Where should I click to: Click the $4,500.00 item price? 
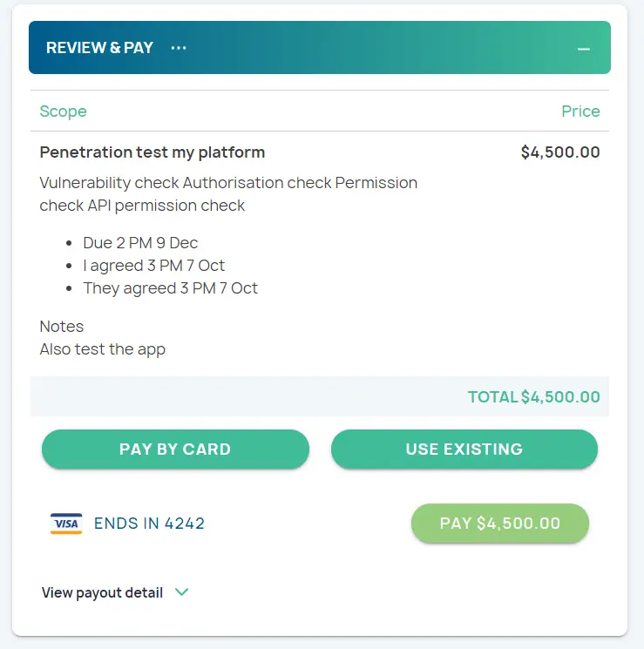click(560, 152)
